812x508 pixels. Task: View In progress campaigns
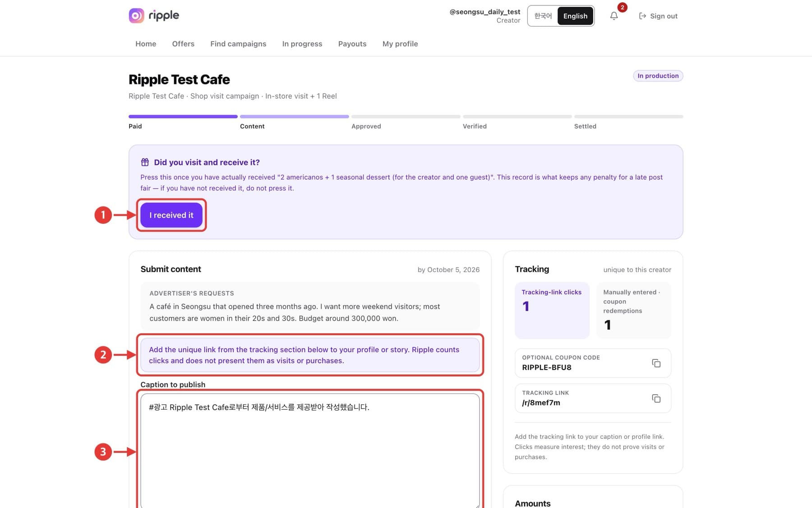(302, 44)
